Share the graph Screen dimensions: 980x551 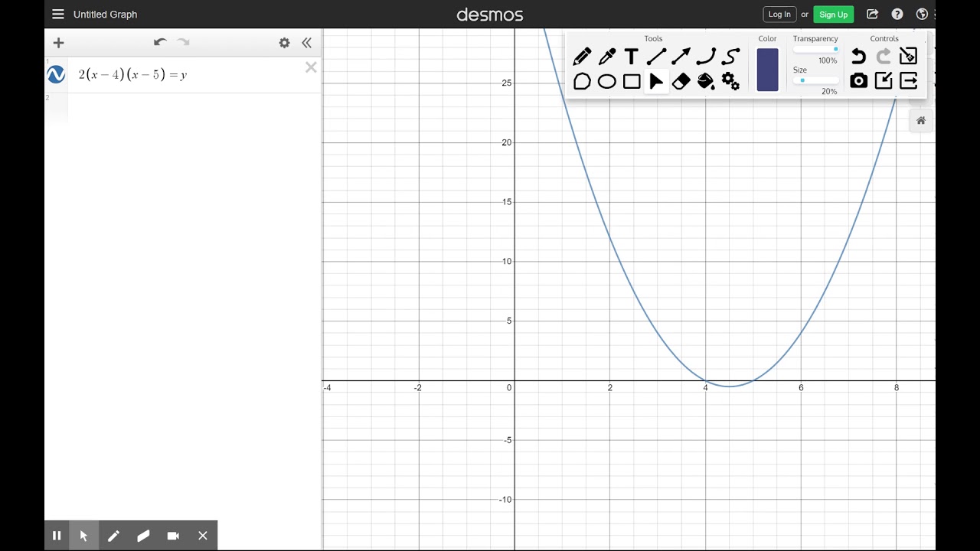(872, 14)
